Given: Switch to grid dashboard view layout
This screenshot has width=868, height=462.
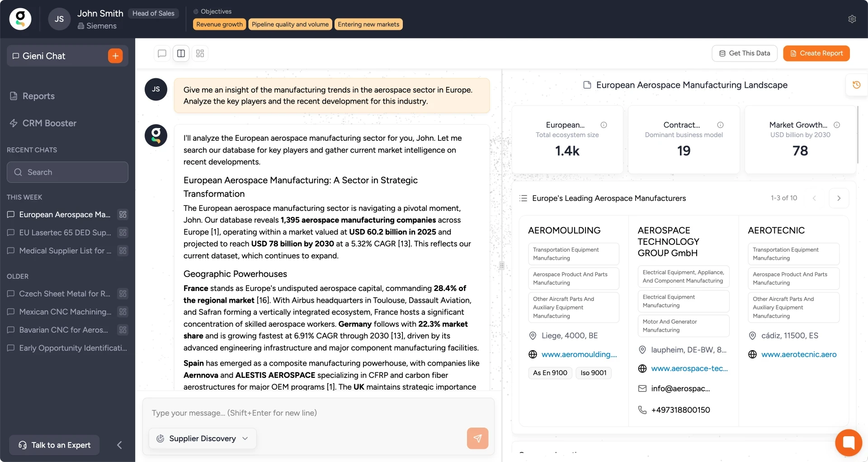Looking at the screenshot, I should [200, 53].
